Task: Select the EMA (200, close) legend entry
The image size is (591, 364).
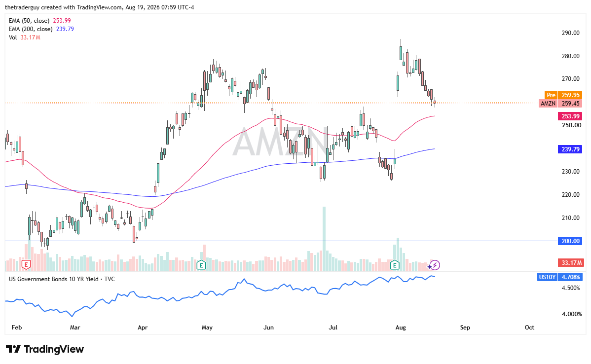Action: tap(41, 29)
